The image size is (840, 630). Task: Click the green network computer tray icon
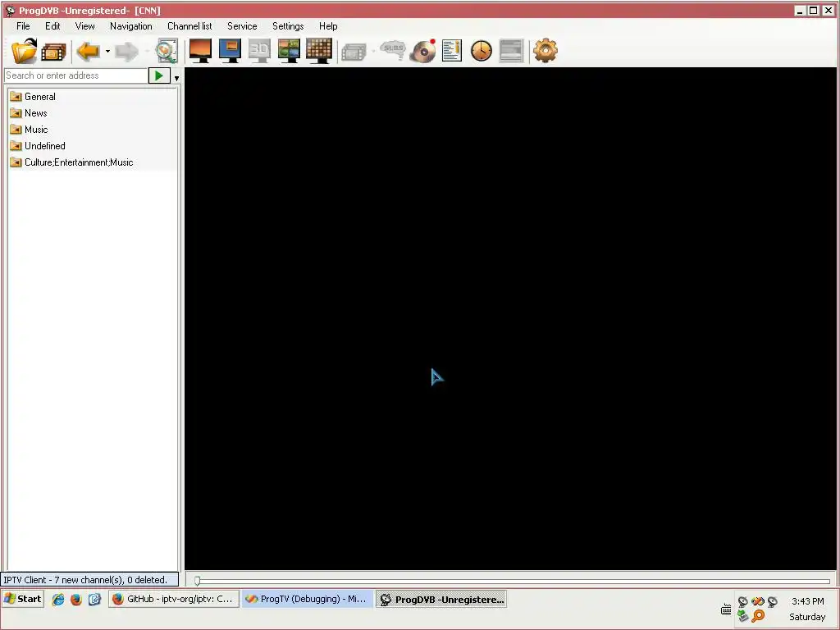(742, 616)
